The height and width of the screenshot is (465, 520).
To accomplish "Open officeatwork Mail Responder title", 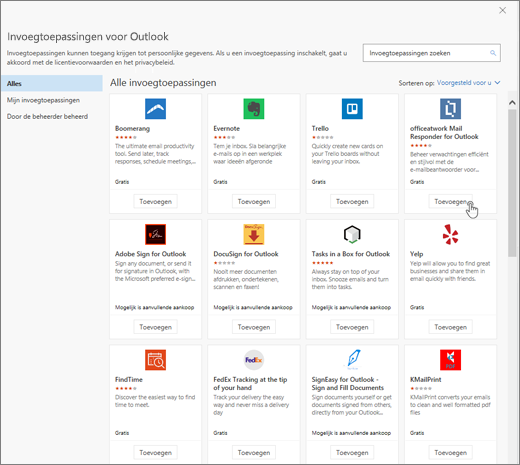I will point(444,133).
